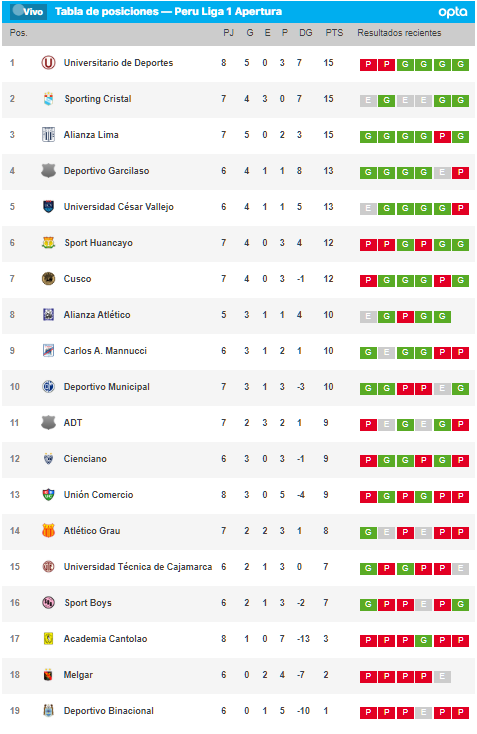This screenshot has height=734, width=477.
Task: Click the Universidad César Vallejo shield icon
Action: 48,206
